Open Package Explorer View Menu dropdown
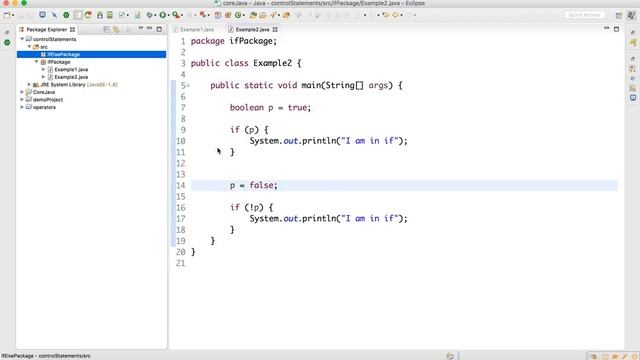 pyautogui.click(x=140, y=29)
